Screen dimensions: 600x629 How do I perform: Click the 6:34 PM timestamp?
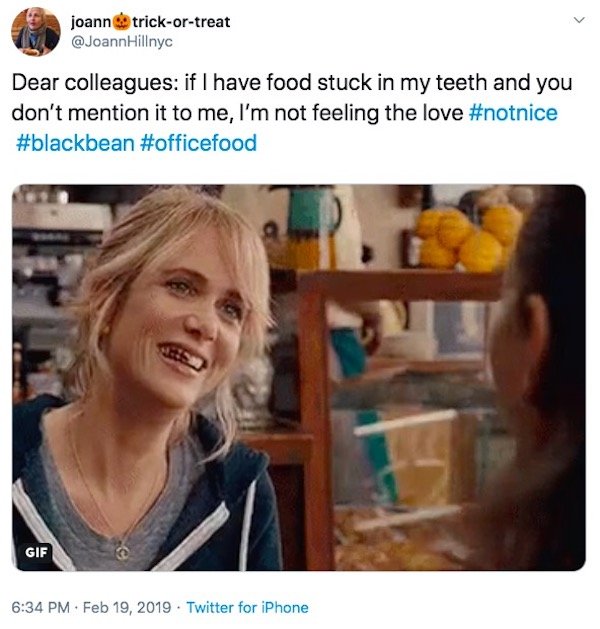pyautogui.click(x=41, y=607)
